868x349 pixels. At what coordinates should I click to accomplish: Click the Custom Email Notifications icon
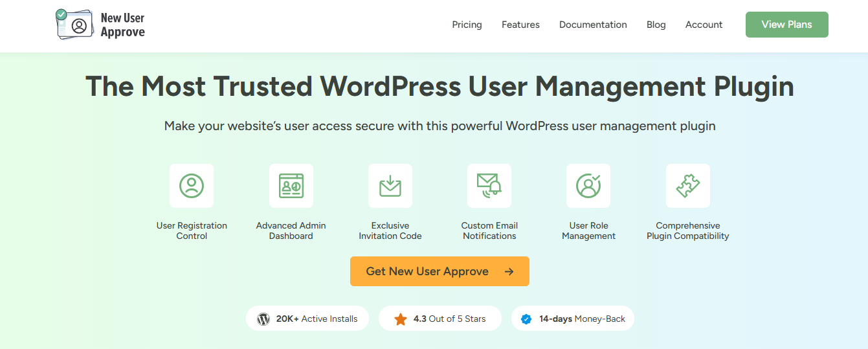click(489, 186)
